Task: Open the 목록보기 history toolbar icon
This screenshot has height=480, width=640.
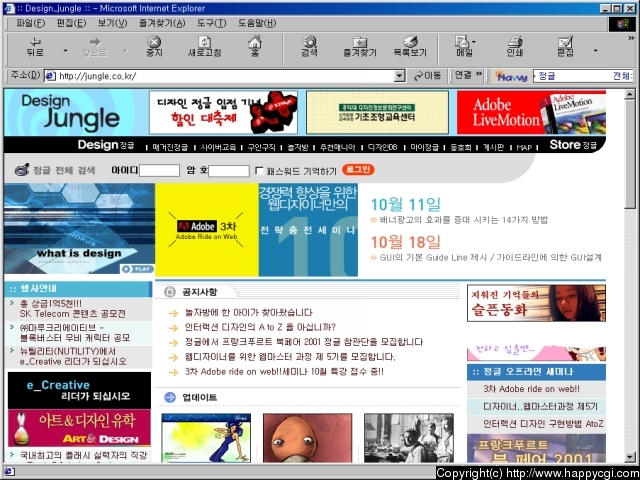Action: (410, 47)
